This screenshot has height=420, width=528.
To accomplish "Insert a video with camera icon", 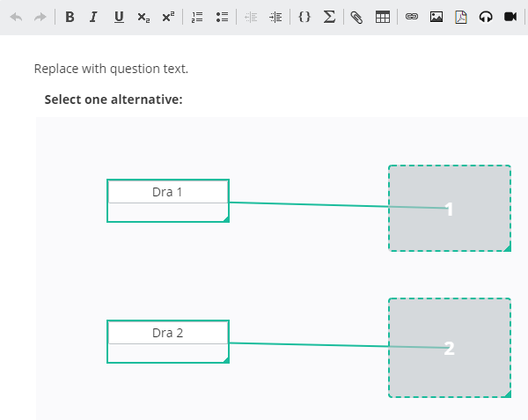I will (510, 17).
